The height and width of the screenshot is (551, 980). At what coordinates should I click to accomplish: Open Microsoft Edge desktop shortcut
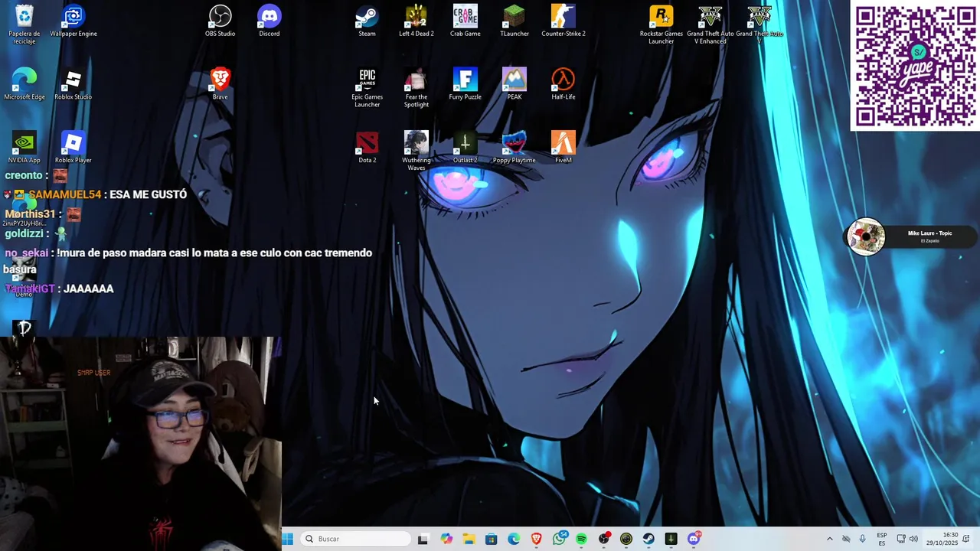[24, 83]
